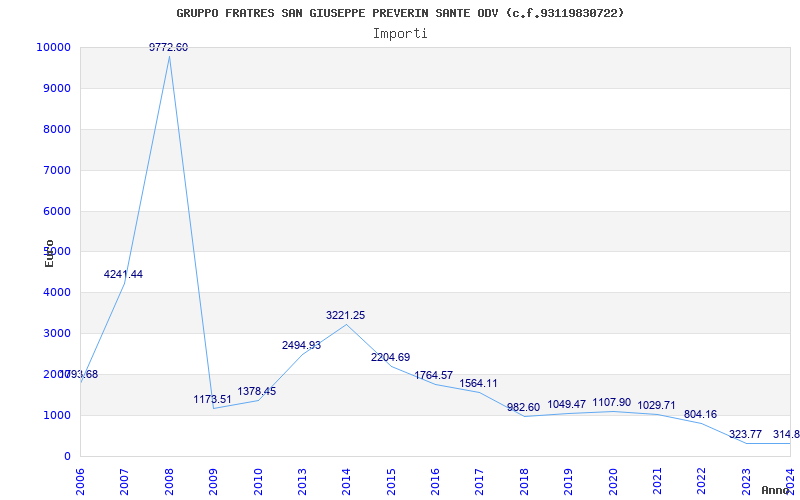Click the y-axis value 10000
800x500 pixels.
(x=53, y=47)
